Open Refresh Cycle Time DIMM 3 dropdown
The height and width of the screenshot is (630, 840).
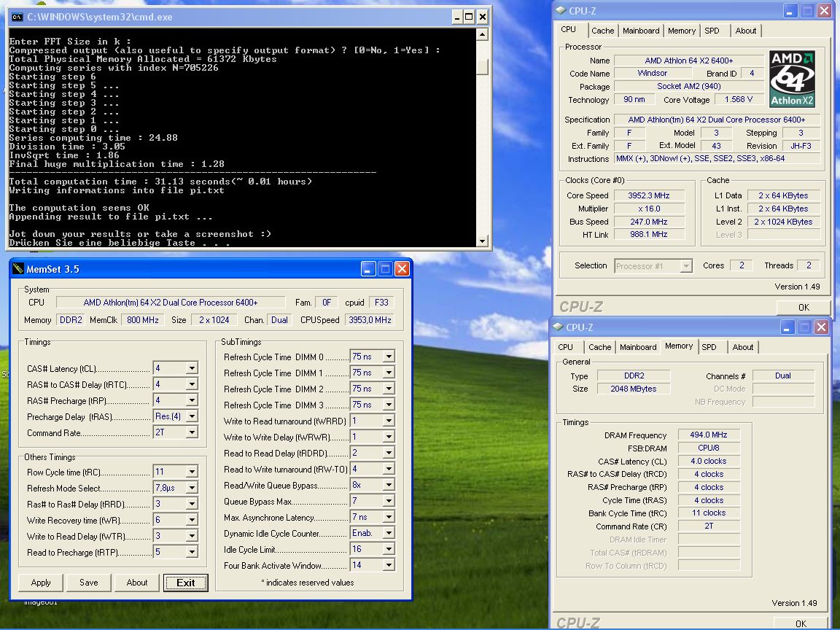coord(389,405)
